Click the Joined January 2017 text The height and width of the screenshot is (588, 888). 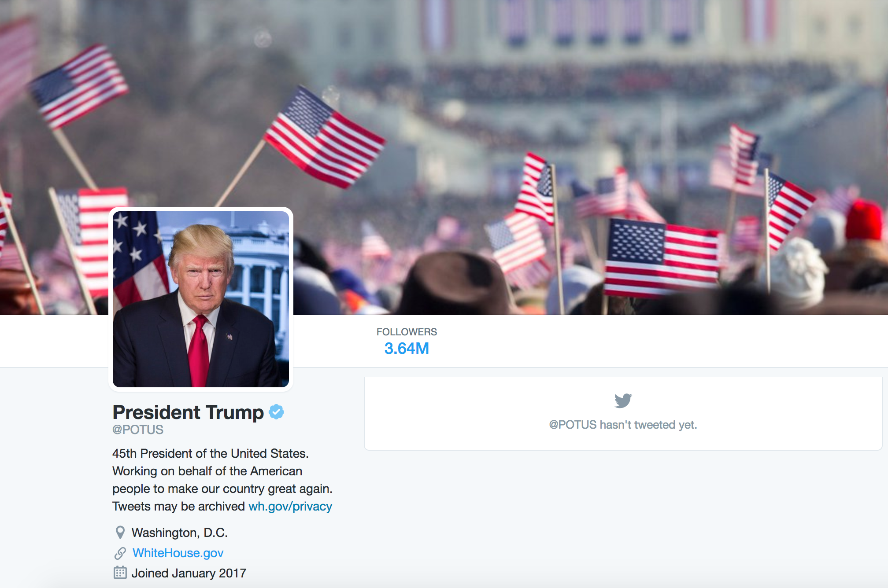[x=189, y=573]
